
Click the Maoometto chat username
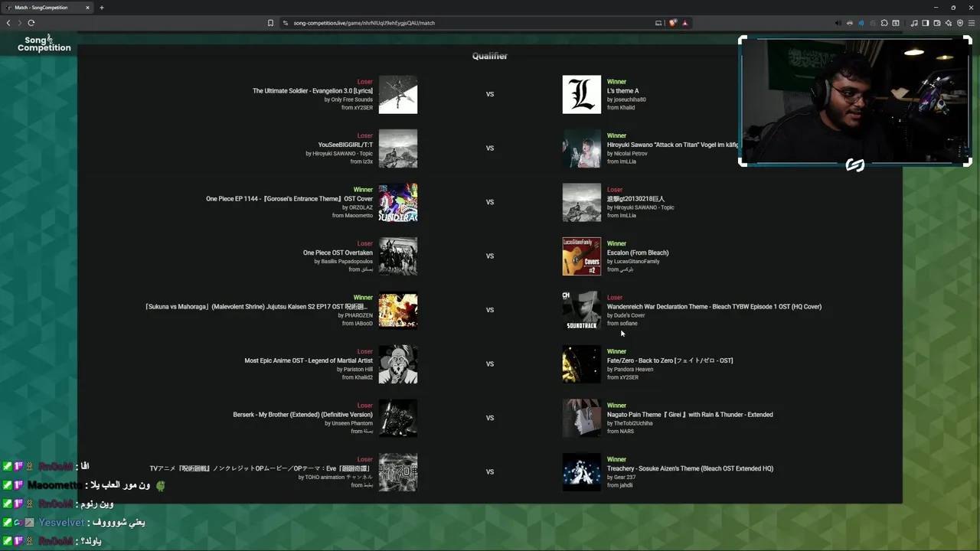point(54,485)
